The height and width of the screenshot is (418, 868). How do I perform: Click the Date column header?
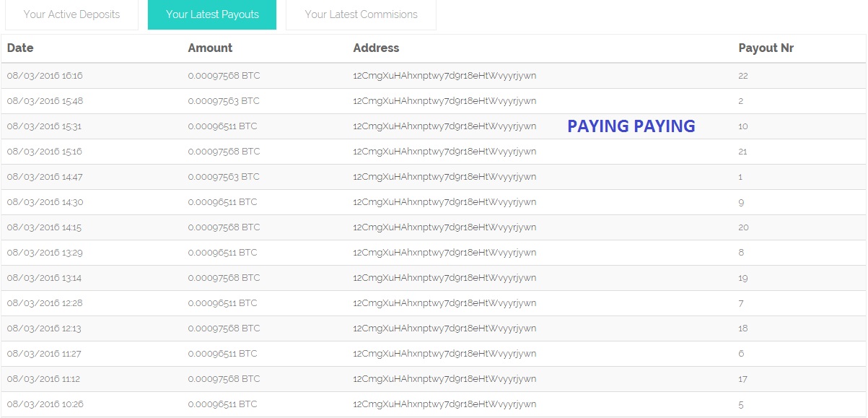coord(20,48)
